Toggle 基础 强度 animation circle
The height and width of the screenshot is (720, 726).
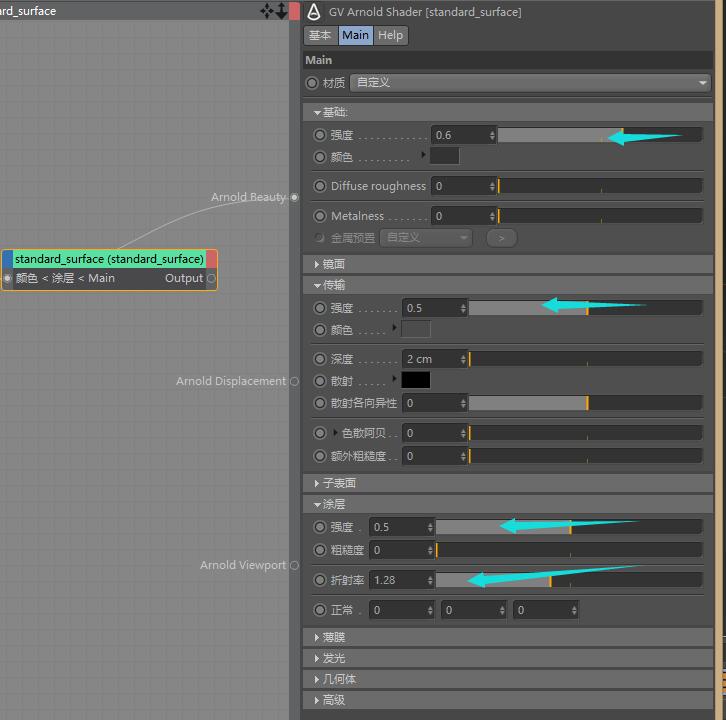(319, 135)
